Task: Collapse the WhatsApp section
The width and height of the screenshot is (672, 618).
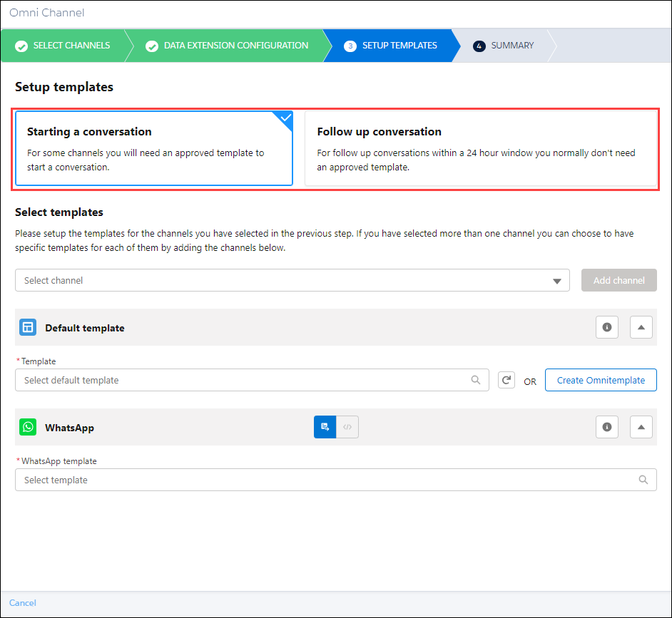Action: (641, 426)
